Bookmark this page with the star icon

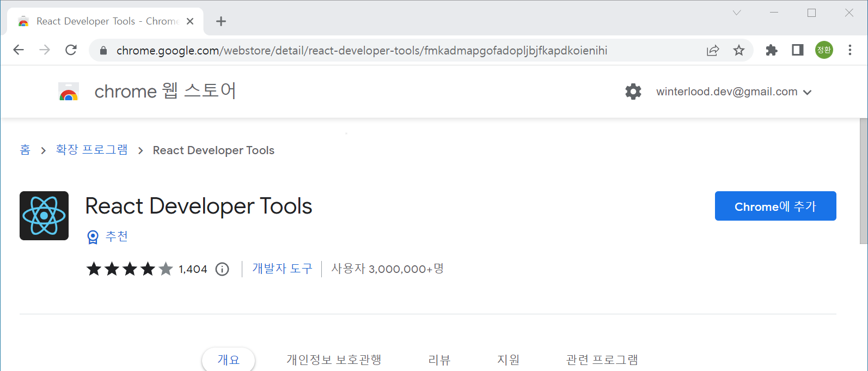point(738,51)
